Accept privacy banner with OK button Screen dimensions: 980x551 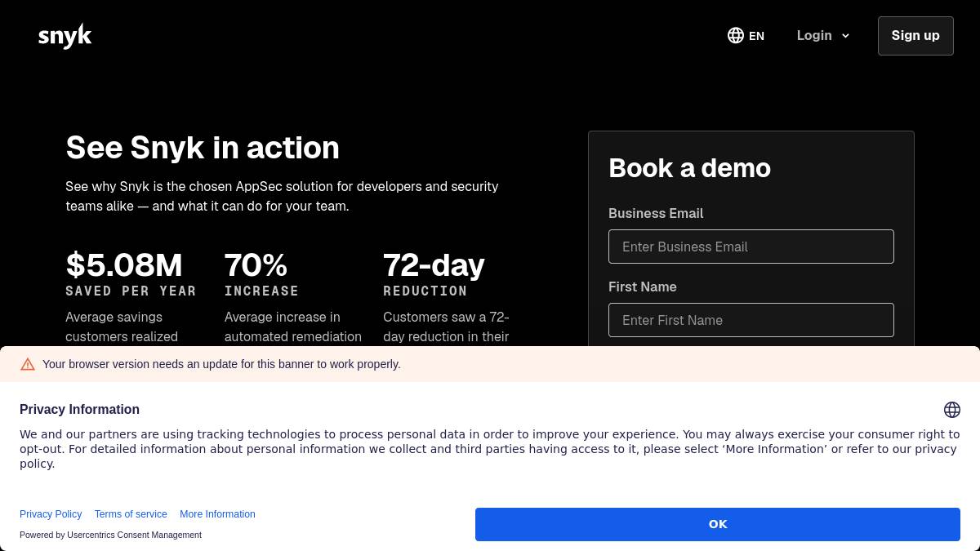point(718,524)
